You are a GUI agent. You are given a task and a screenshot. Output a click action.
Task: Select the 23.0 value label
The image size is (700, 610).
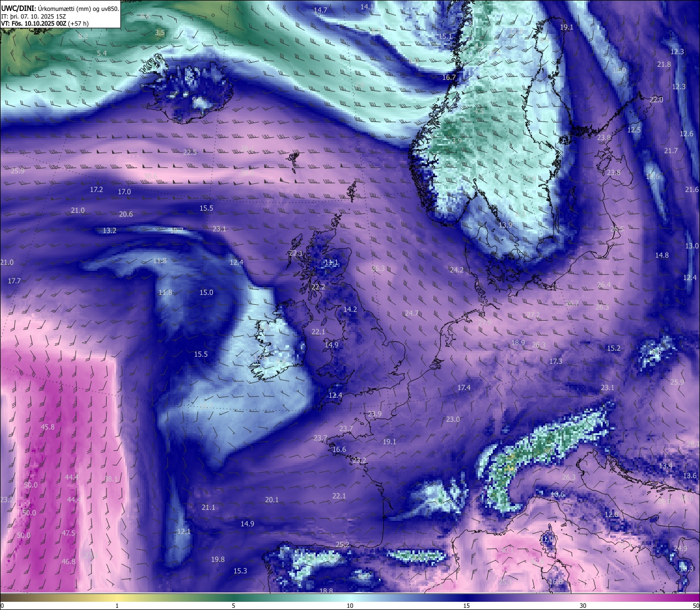point(453,419)
